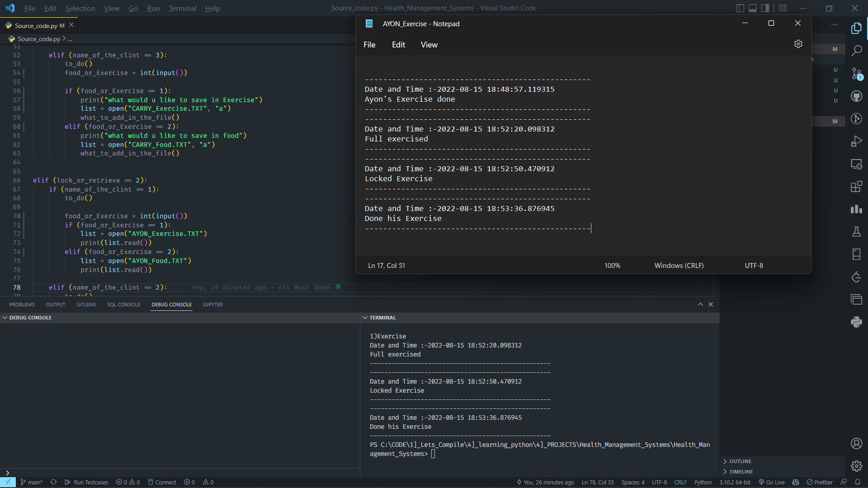Open the Notepad Edit menu
The width and height of the screenshot is (868, 488).
click(398, 45)
